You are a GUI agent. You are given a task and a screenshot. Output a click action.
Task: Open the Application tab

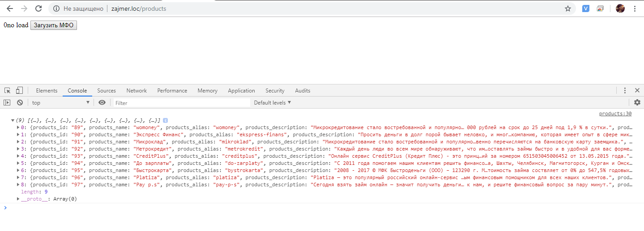[241, 90]
